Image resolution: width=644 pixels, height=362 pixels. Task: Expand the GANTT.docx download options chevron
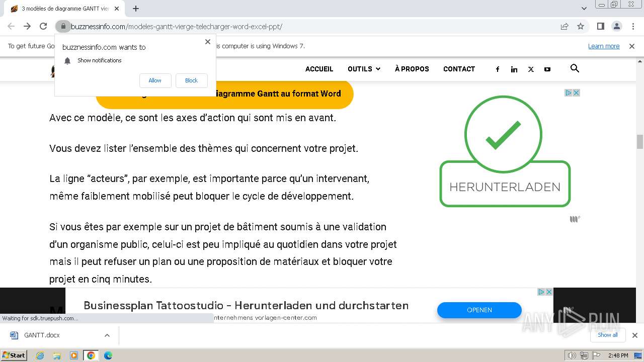[x=107, y=335]
